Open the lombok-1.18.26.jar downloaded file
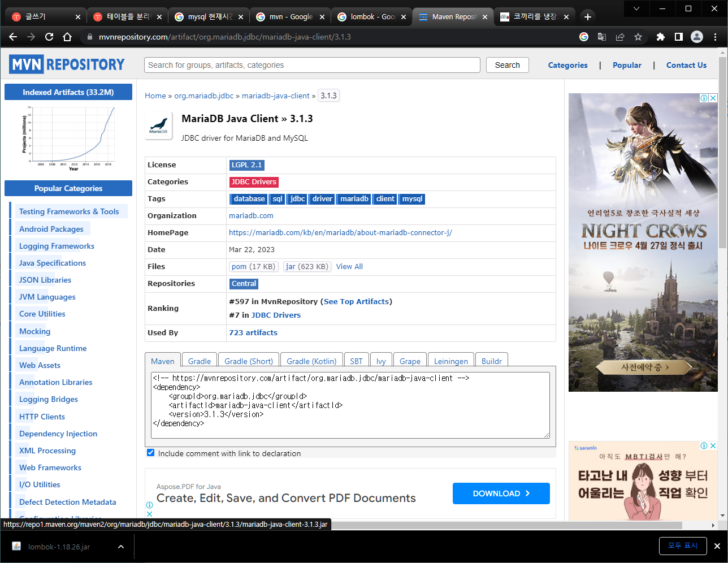The image size is (728, 563). coord(59,547)
